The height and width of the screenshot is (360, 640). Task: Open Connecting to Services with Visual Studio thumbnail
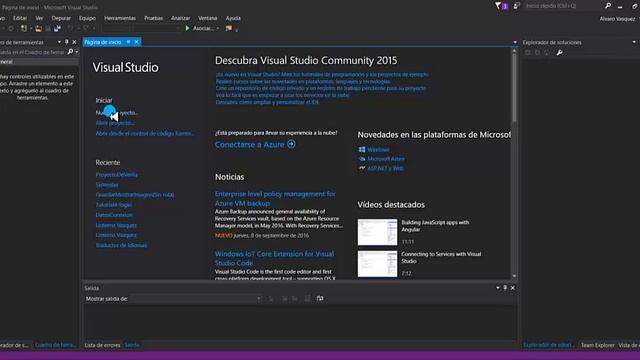377,264
